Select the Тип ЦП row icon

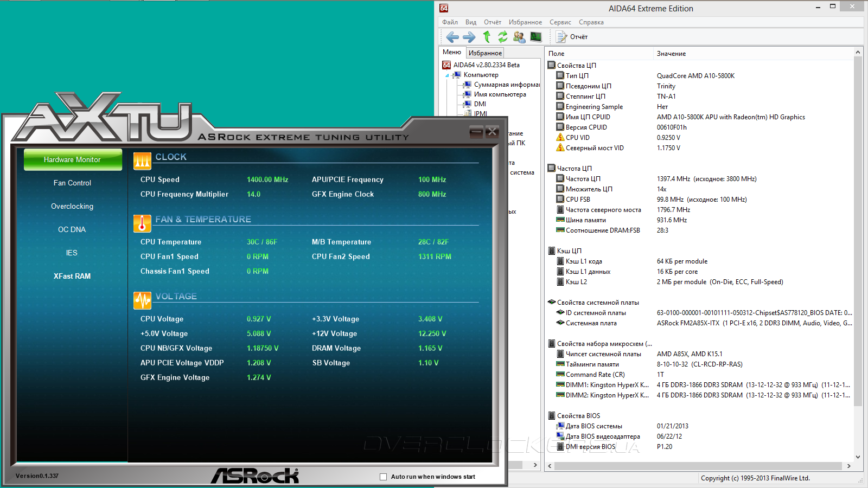coord(560,75)
